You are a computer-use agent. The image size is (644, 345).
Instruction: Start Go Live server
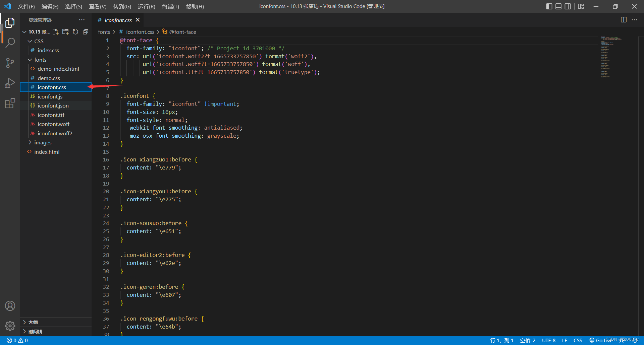click(x=601, y=340)
